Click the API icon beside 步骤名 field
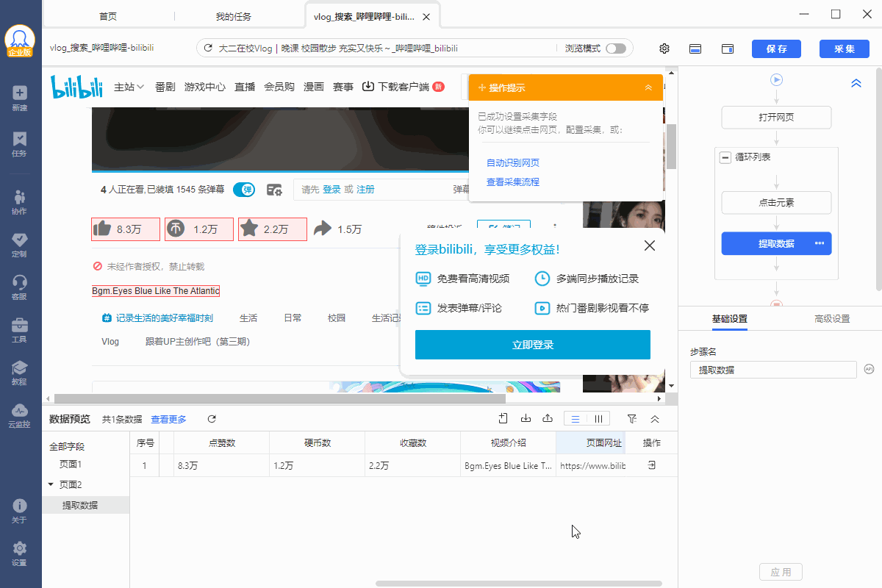 869,369
